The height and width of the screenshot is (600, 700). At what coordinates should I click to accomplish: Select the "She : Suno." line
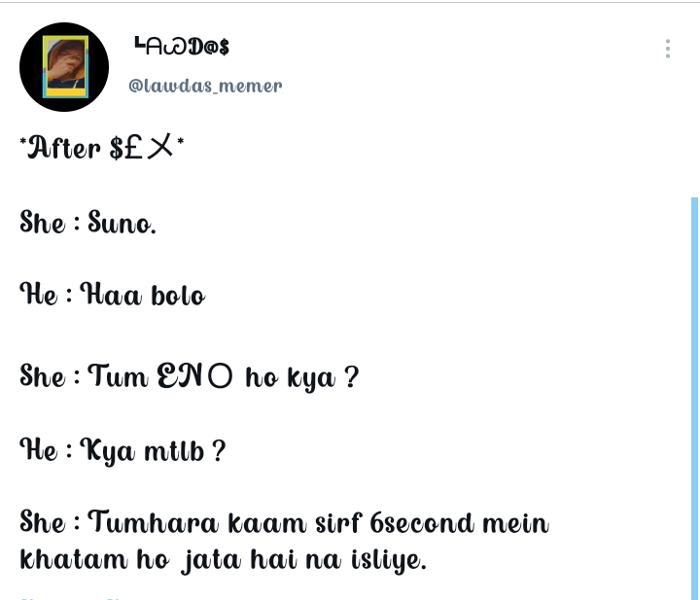(x=87, y=222)
